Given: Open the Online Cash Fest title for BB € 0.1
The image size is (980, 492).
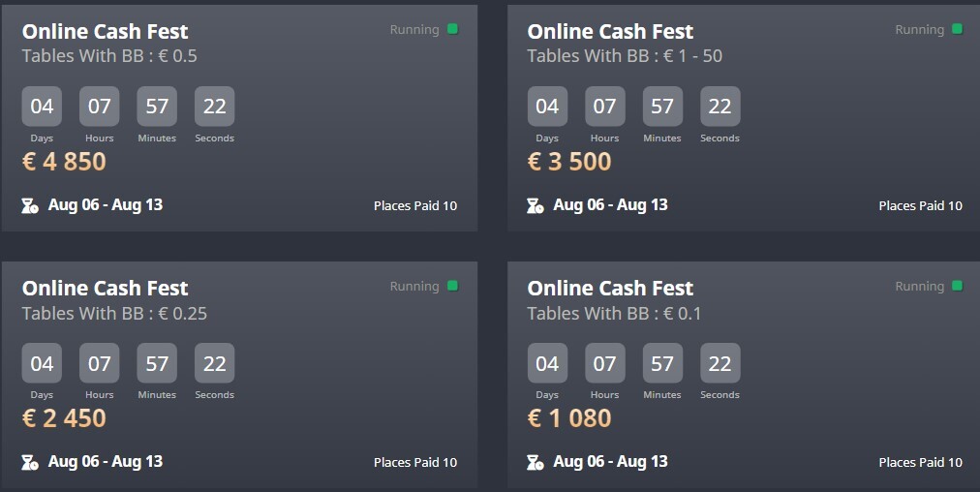Looking at the screenshot, I should tap(610, 289).
